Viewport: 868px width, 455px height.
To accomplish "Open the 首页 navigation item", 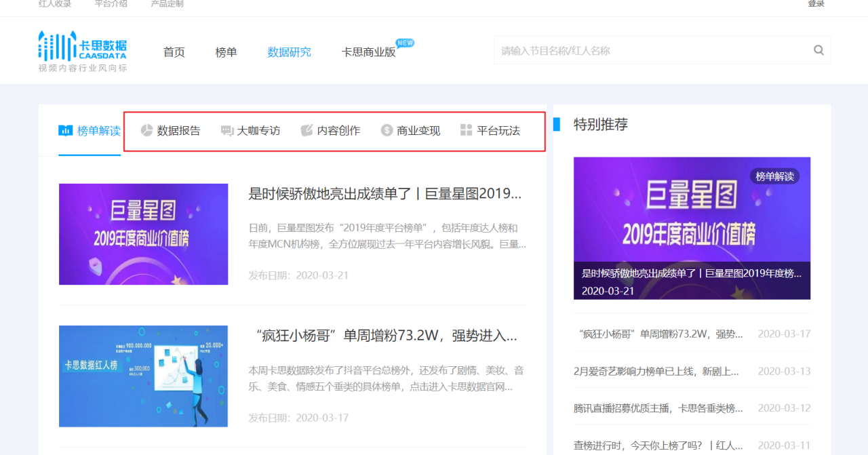I will click(174, 52).
